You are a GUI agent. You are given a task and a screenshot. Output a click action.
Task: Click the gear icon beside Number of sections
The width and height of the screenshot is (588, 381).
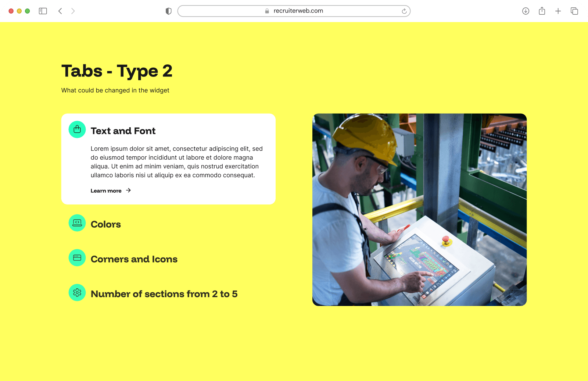77,292
